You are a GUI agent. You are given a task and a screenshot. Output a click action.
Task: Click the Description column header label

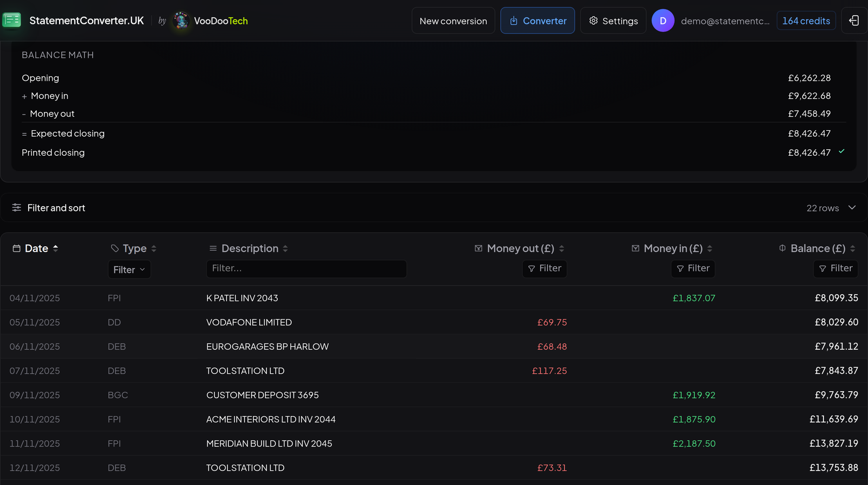[250, 248]
